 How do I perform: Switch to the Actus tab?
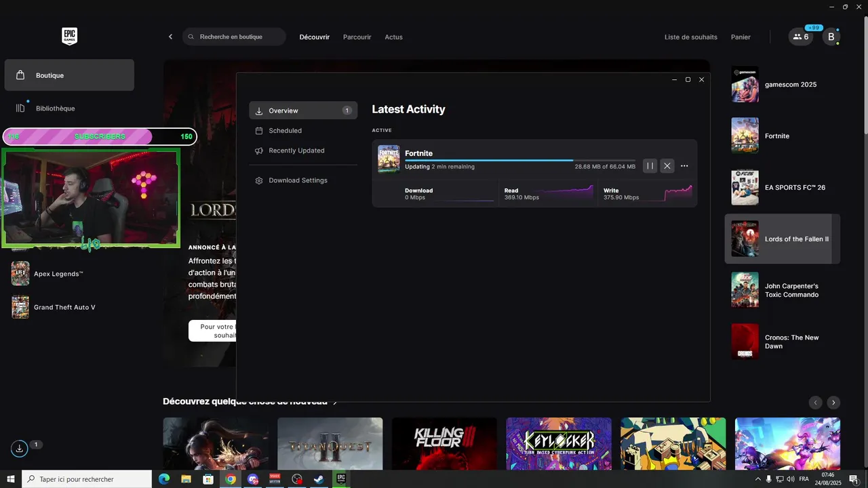pyautogui.click(x=393, y=37)
